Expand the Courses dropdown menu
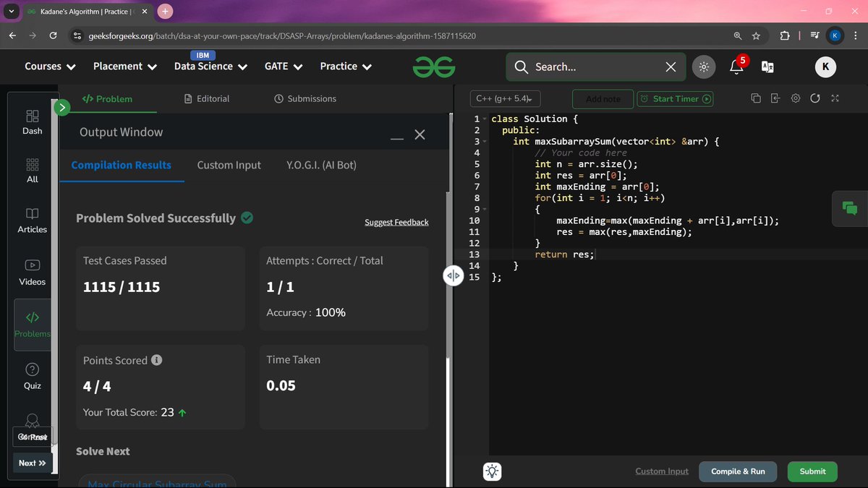 (50, 67)
